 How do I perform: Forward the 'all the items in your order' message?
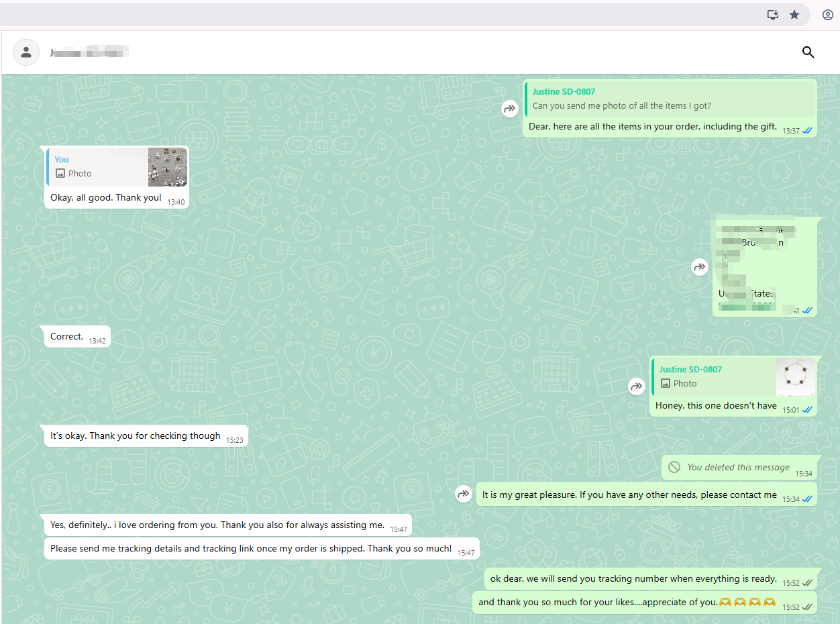click(511, 108)
